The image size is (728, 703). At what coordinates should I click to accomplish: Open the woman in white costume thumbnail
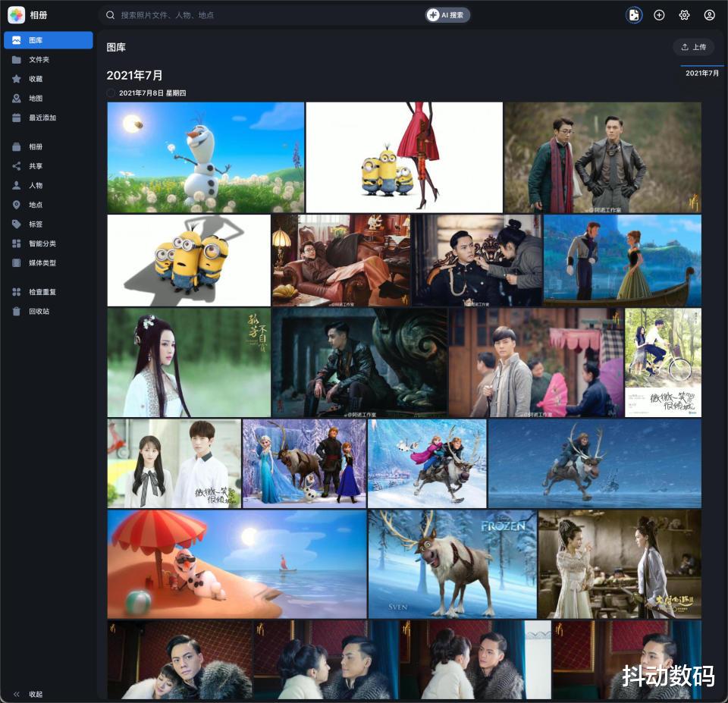pos(189,362)
